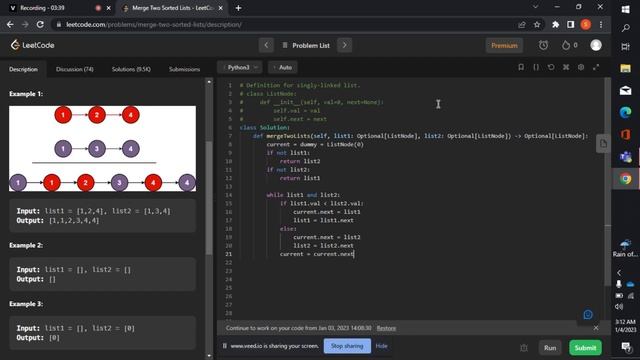Click the chat feedback bubble icon
This screenshot has height=360, width=640.
pos(588,314)
